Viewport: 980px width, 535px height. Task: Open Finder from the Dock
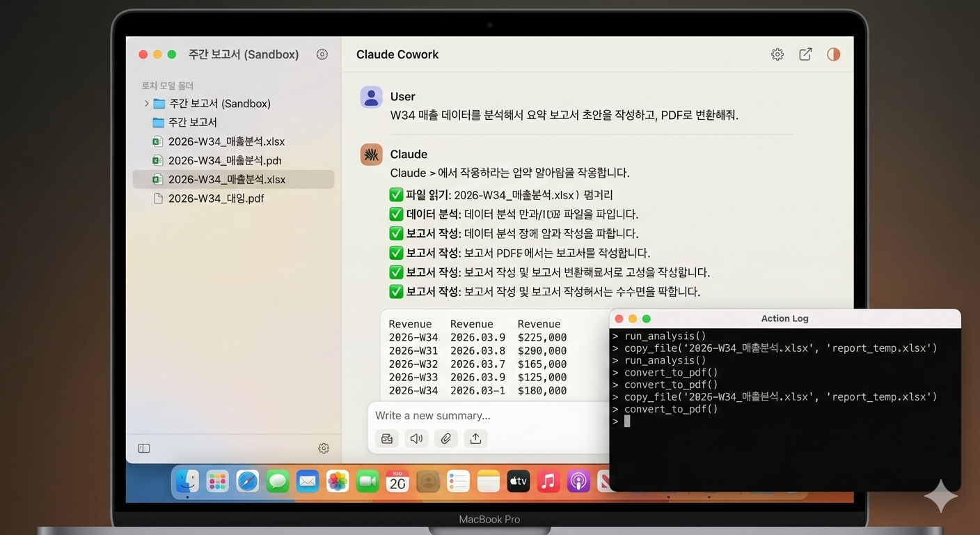tap(187, 481)
